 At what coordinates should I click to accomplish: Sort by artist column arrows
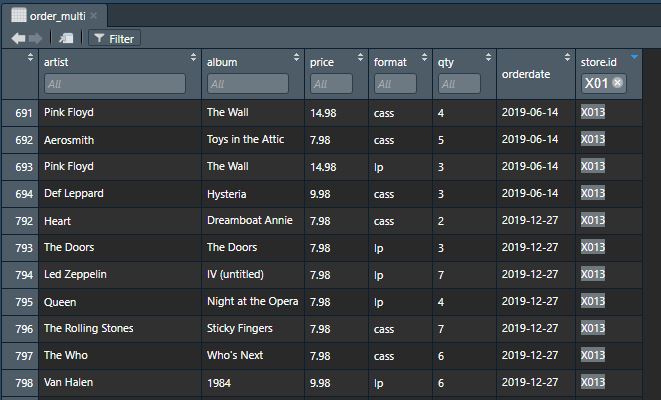click(x=194, y=59)
